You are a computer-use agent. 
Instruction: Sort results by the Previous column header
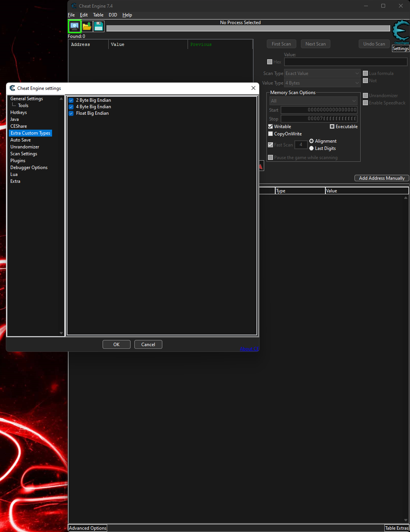[x=220, y=44]
